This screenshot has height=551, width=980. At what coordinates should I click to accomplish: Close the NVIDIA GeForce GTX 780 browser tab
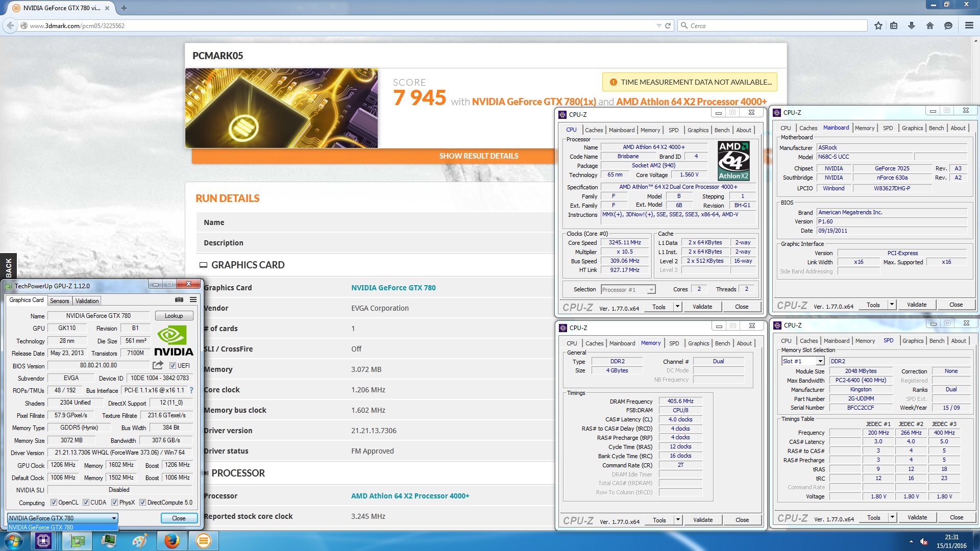(107, 8)
